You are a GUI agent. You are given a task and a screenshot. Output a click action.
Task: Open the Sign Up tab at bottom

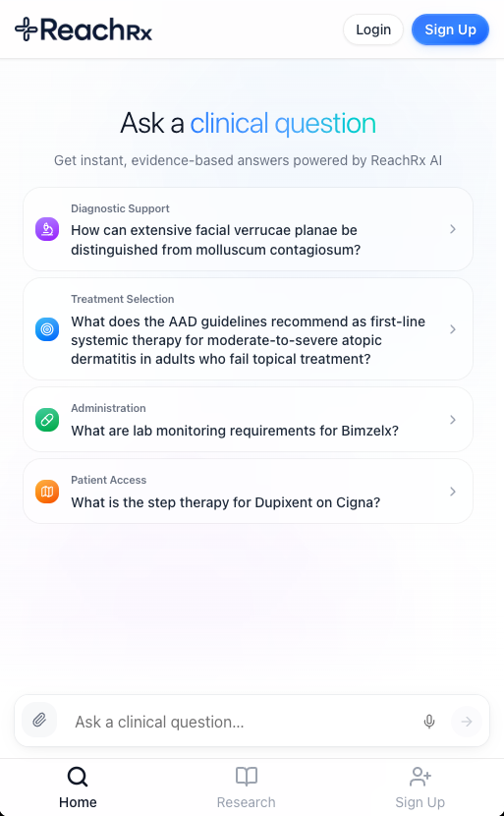(x=420, y=787)
